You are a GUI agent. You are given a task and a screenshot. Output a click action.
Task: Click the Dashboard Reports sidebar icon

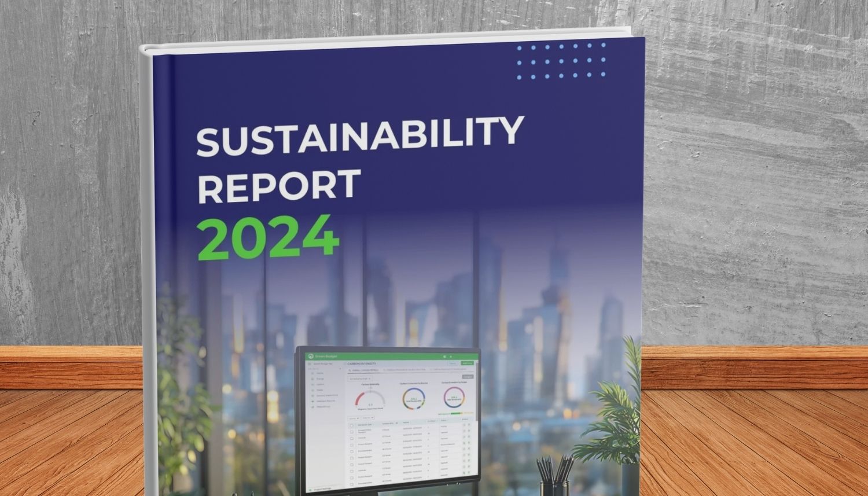point(312,401)
